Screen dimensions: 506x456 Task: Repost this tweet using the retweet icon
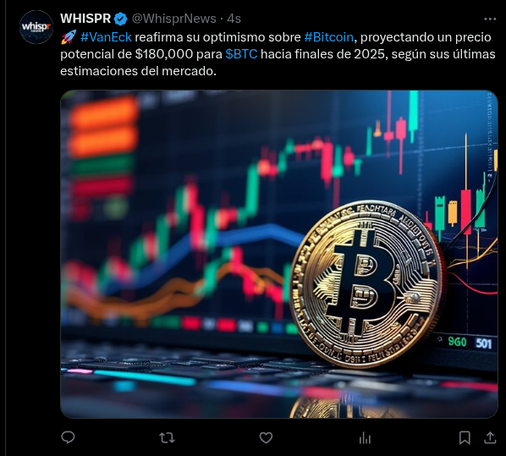point(167,438)
